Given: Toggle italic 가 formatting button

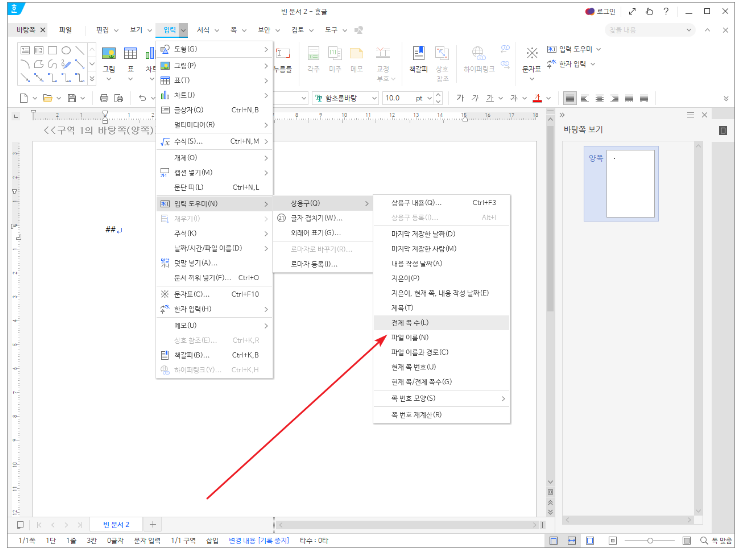Looking at the screenshot, I should point(475,98).
